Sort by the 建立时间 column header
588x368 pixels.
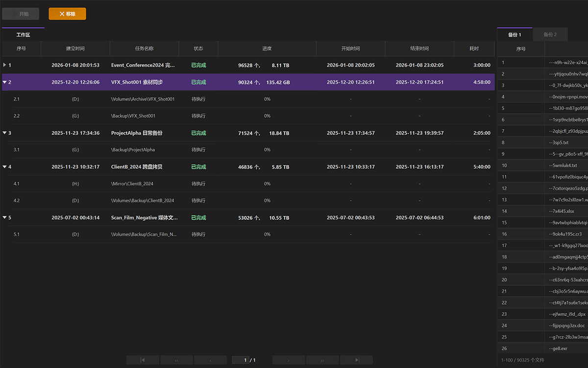coord(75,49)
